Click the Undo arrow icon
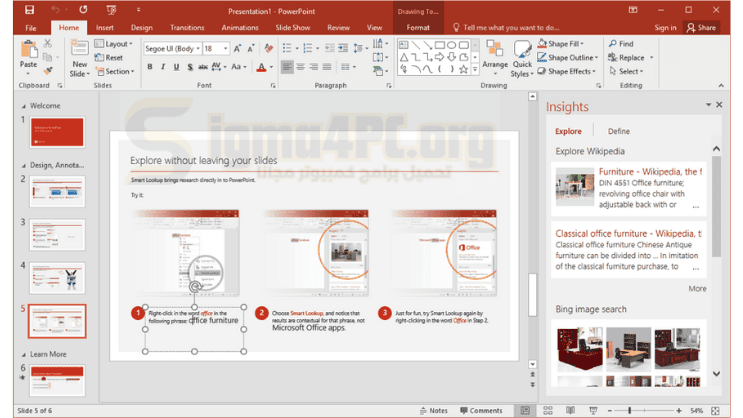 click(55, 9)
